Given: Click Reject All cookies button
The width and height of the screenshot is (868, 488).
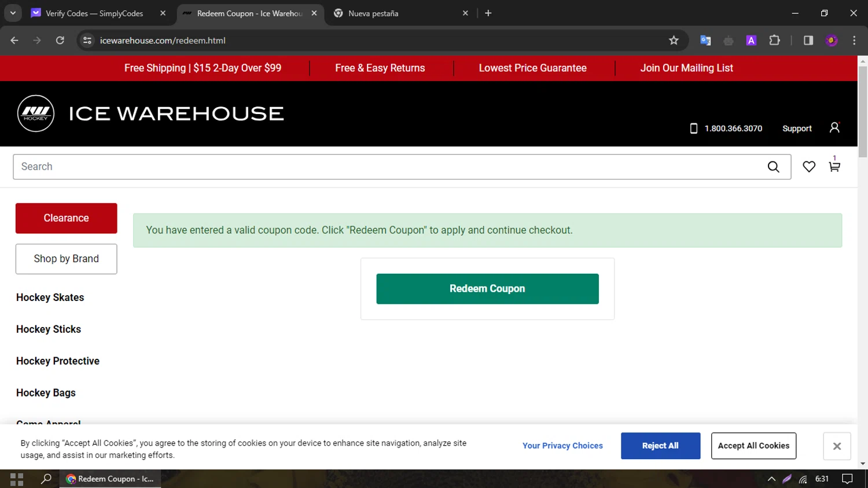Looking at the screenshot, I should 660,446.
